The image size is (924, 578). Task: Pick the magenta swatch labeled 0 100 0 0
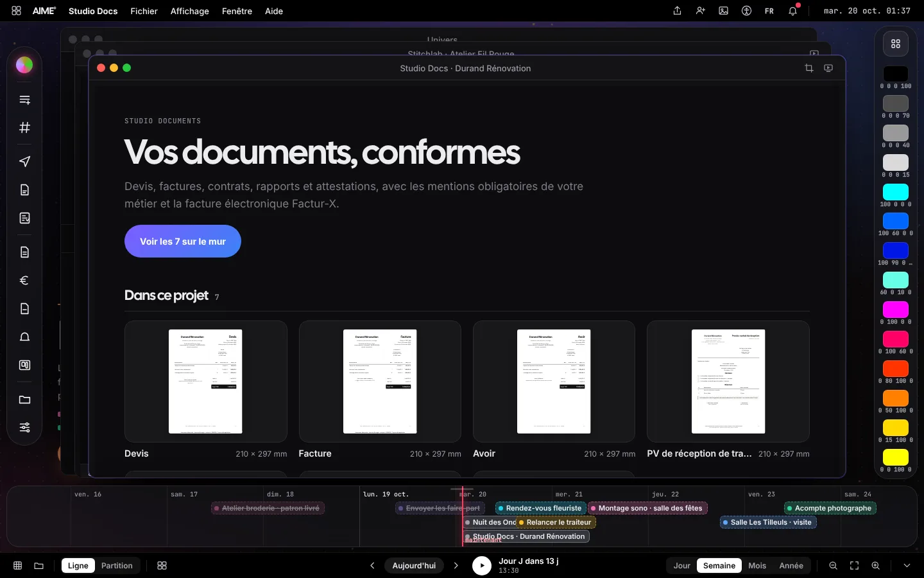[x=896, y=310]
